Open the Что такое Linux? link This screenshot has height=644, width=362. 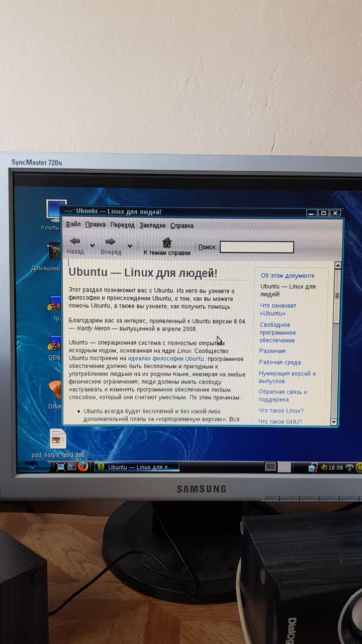tap(281, 411)
